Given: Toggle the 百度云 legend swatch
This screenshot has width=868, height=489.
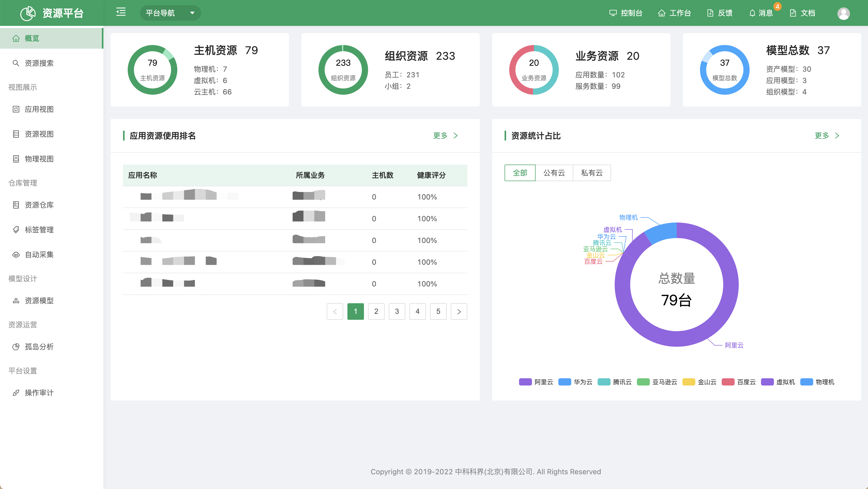Looking at the screenshot, I should point(728,382).
